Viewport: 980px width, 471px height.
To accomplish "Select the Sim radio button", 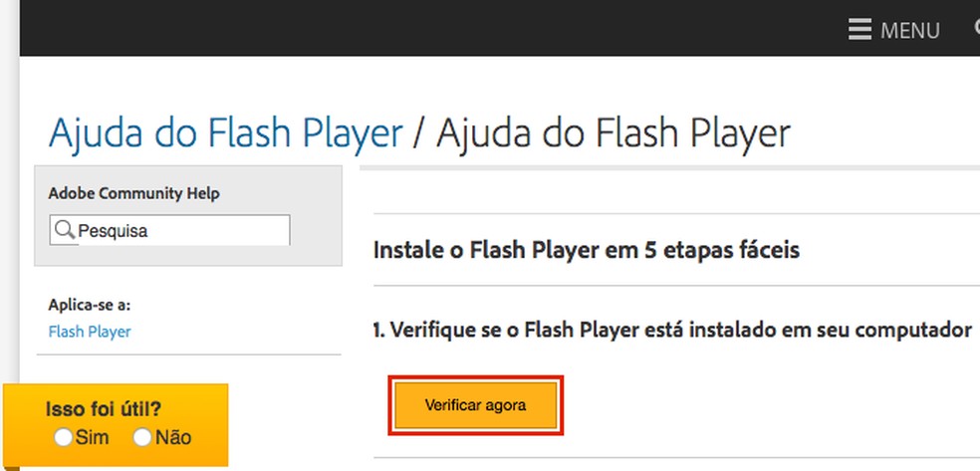I will coord(63,437).
